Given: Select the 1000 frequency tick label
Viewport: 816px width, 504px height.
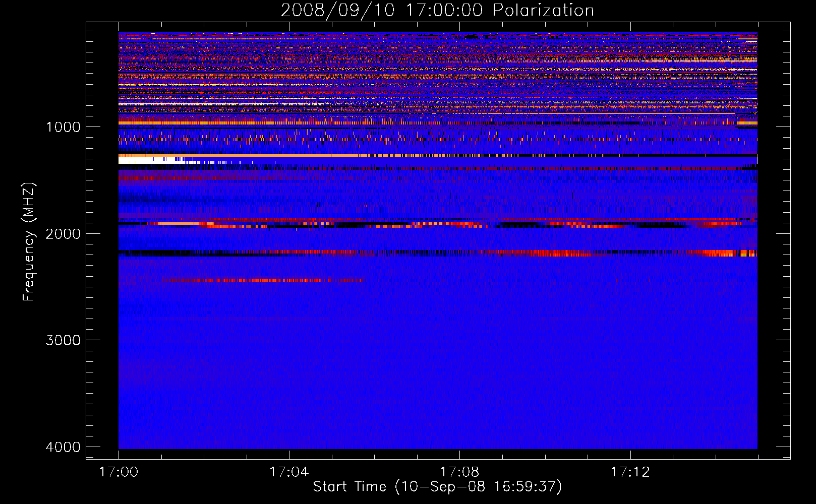Looking at the screenshot, I should [63, 127].
